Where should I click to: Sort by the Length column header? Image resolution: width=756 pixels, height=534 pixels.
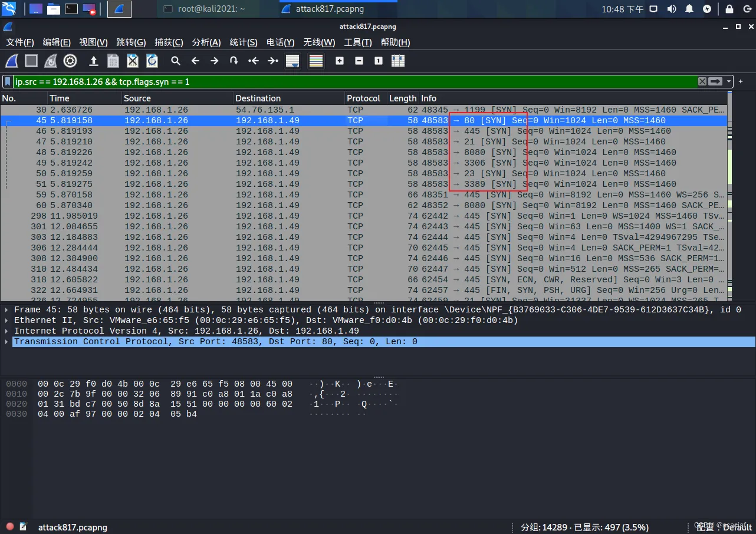coord(403,98)
